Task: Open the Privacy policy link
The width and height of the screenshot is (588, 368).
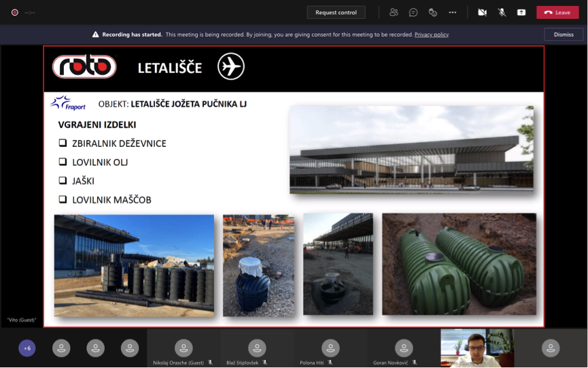Action: (432, 35)
